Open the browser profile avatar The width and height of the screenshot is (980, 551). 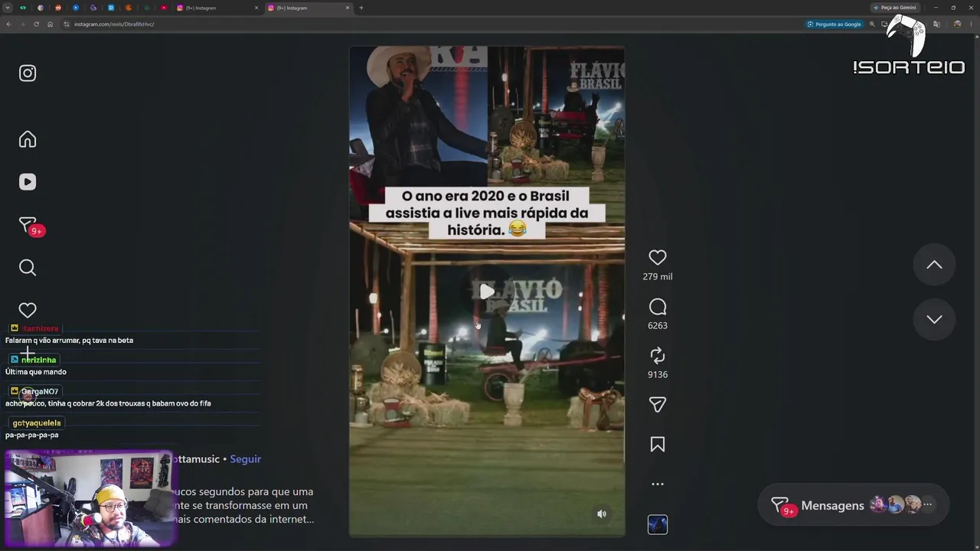(x=957, y=24)
